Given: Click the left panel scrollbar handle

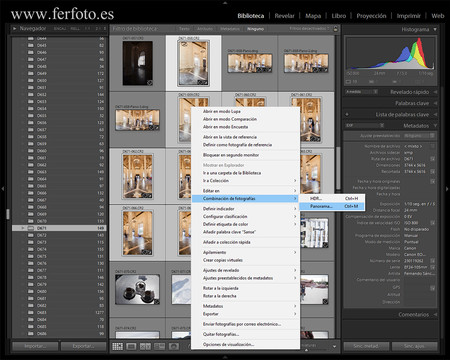Looking at the screenshot, I should point(8,214).
